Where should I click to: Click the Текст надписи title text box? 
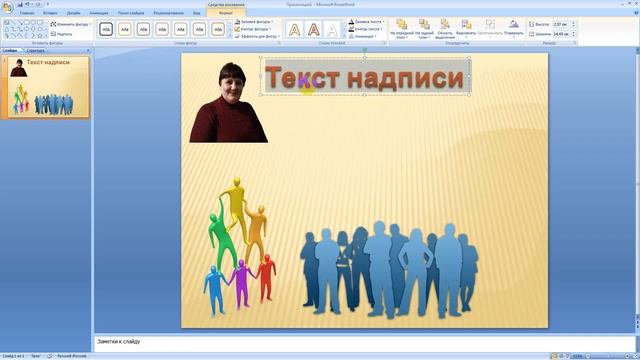tap(364, 77)
